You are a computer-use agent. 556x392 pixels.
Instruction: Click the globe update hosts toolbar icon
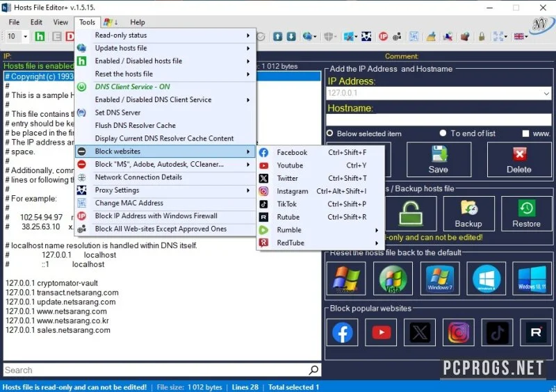tap(307, 36)
